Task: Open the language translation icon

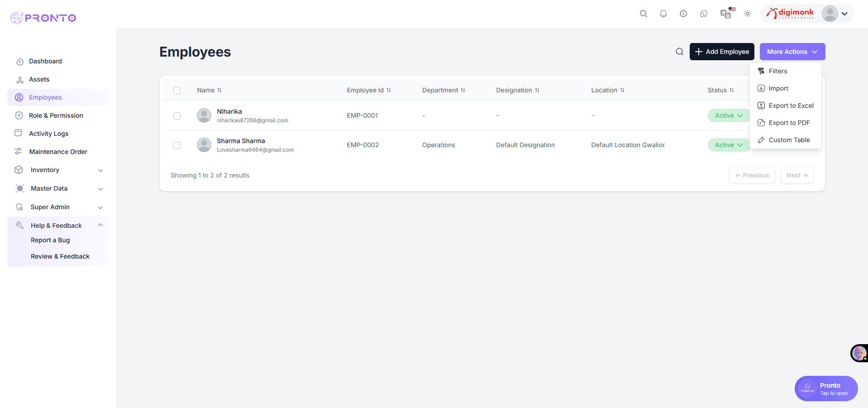Action: (725, 14)
